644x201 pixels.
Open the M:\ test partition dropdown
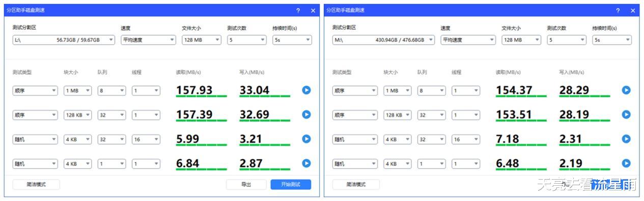point(383,40)
